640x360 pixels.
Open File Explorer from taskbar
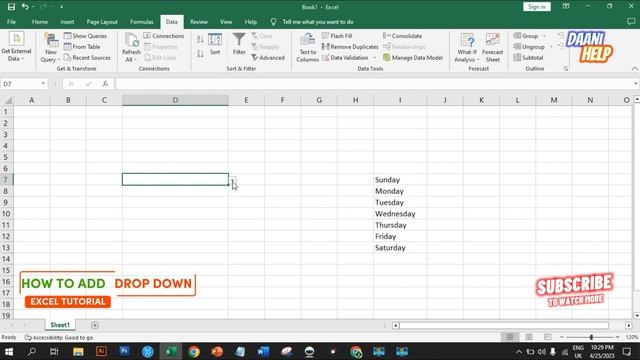coord(78,351)
